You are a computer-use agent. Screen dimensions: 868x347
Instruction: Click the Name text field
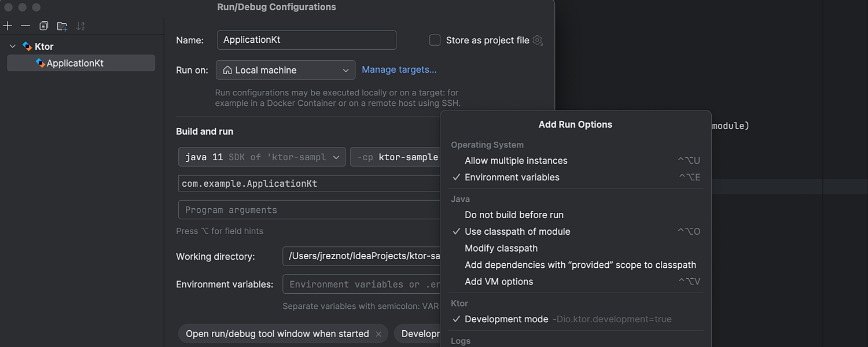click(x=306, y=40)
